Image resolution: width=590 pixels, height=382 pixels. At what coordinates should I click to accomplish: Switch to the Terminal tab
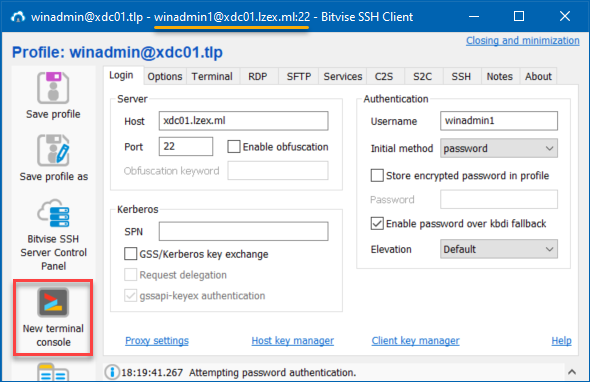pyautogui.click(x=212, y=76)
